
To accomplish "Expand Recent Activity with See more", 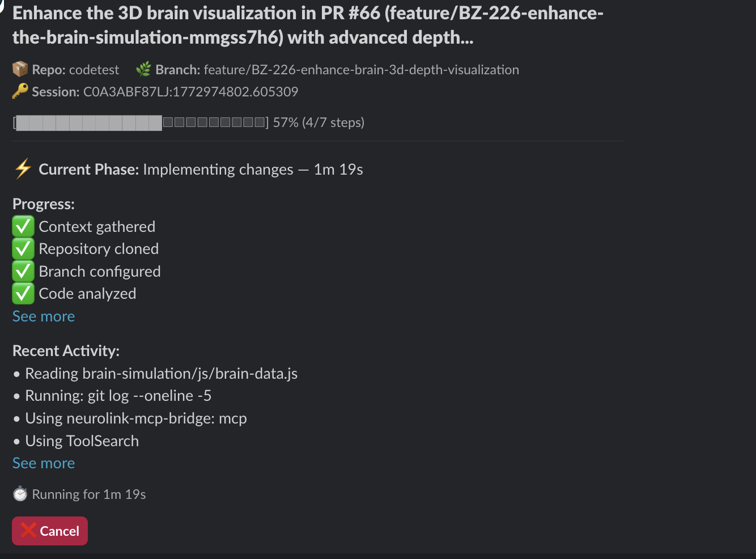I will click(44, 463).
